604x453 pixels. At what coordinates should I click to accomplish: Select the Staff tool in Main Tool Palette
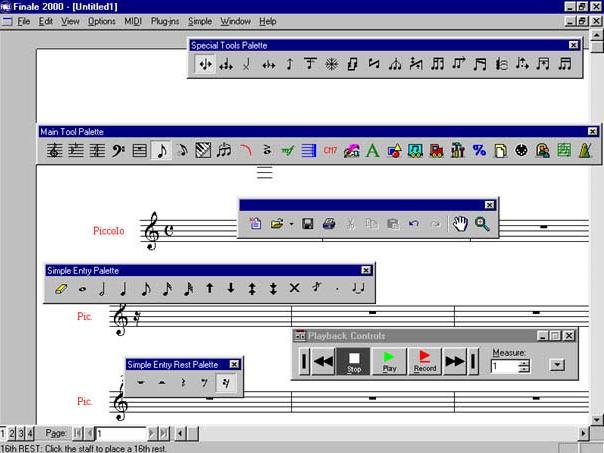point(55,150)
